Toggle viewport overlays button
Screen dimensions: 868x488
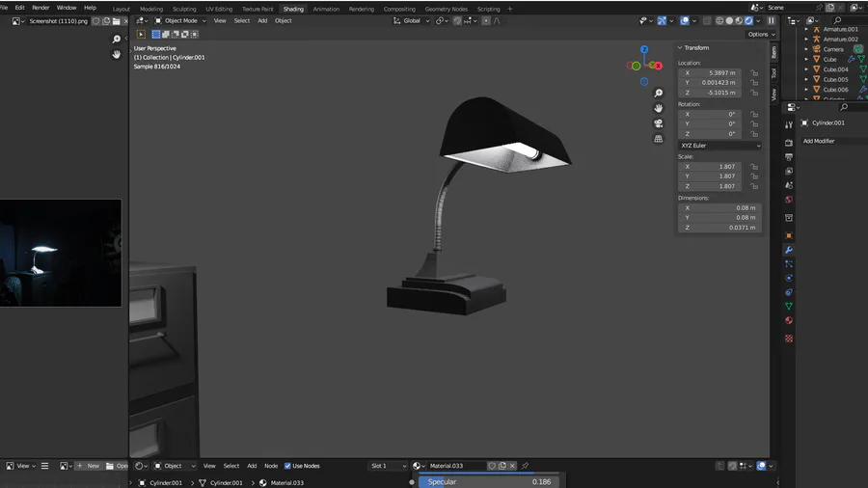(x=685, y=20)
